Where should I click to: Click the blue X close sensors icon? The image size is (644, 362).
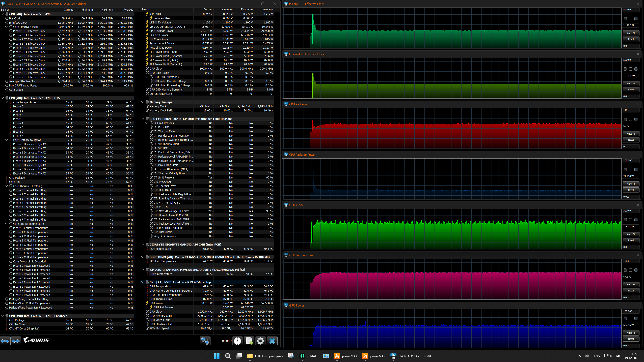[272, 341]
